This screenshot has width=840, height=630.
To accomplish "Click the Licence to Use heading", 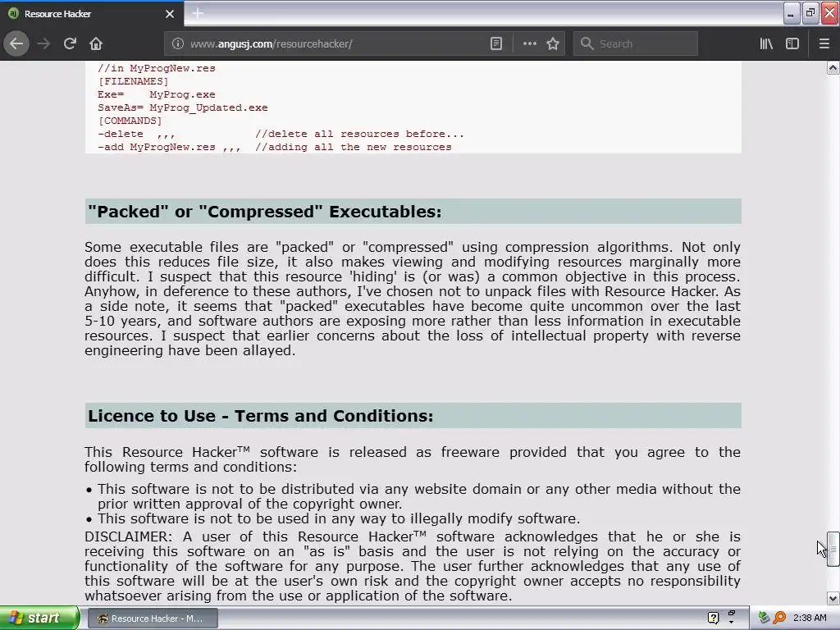I will (413, 416).
